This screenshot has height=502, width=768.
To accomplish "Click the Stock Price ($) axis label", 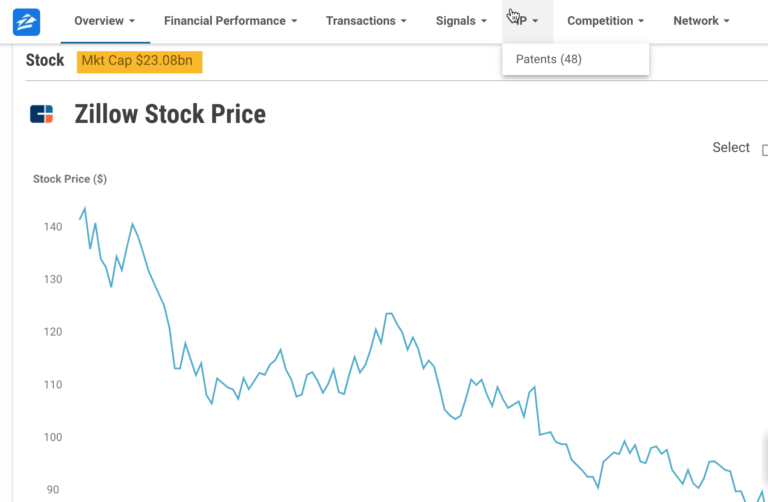I will [70, 179].
